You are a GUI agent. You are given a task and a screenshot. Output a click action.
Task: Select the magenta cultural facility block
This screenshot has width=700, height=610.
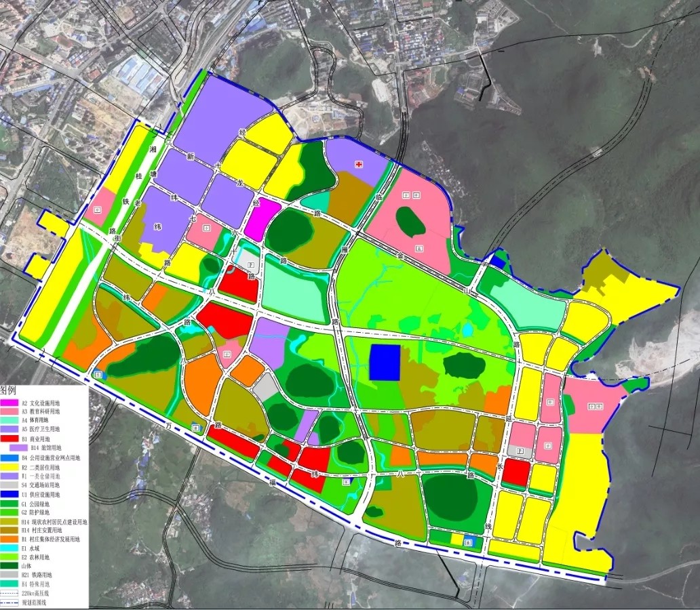tap(262, 220)
